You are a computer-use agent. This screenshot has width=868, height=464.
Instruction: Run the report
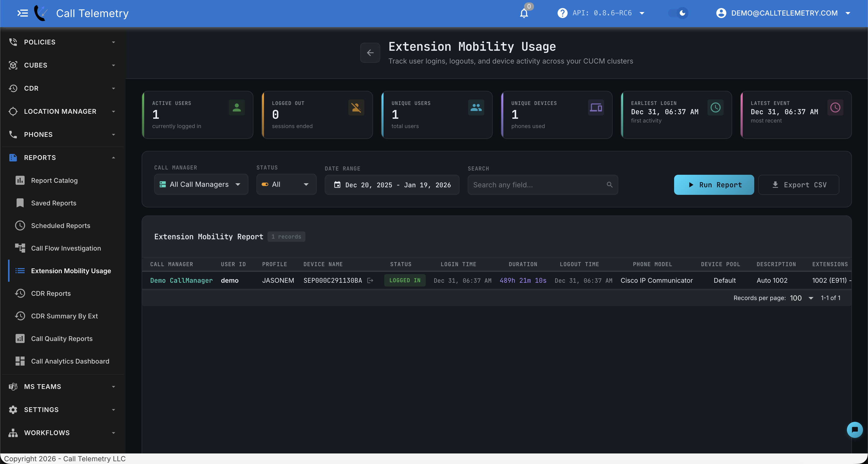click(x=714, y=185)
